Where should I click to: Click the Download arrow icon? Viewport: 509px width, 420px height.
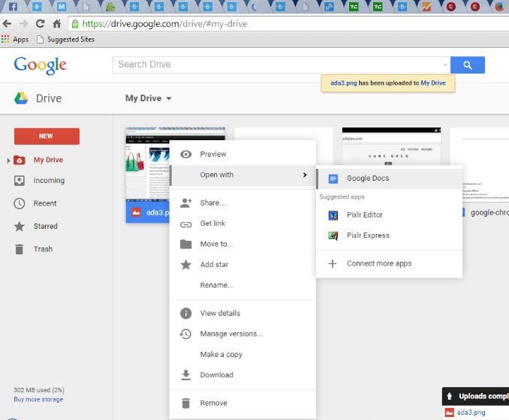tap(185, 375)
